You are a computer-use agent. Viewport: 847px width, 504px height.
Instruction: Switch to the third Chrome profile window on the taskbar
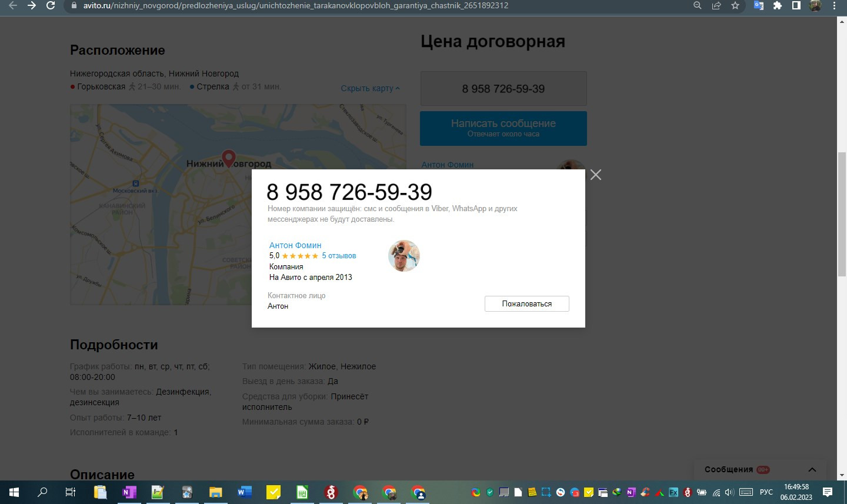click(x=418, y=492)
